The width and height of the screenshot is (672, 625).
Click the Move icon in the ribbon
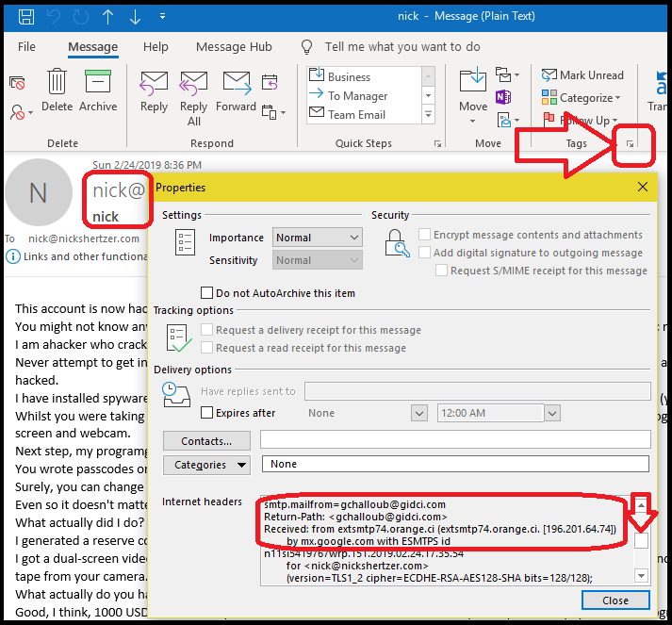click(473, 84)
